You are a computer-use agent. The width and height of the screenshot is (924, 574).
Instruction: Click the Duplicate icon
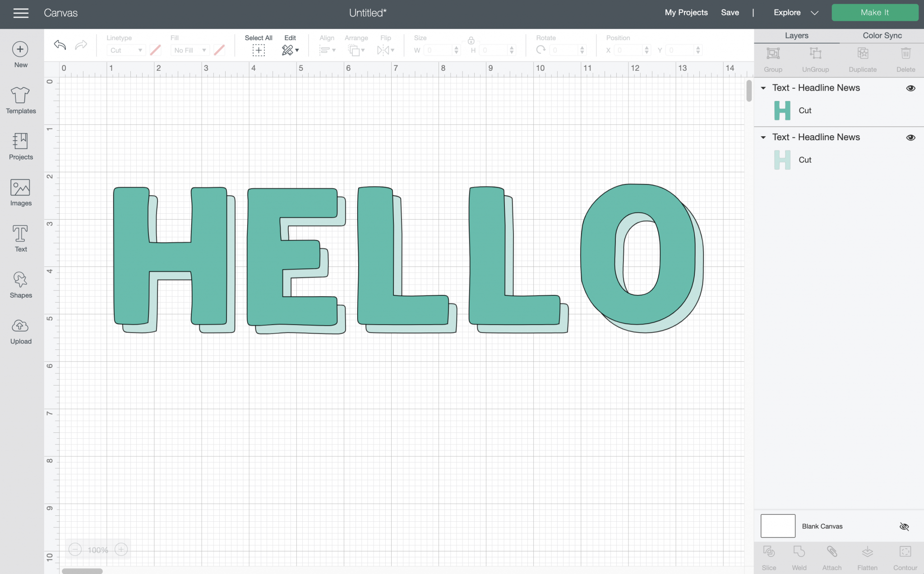point(863,54)
